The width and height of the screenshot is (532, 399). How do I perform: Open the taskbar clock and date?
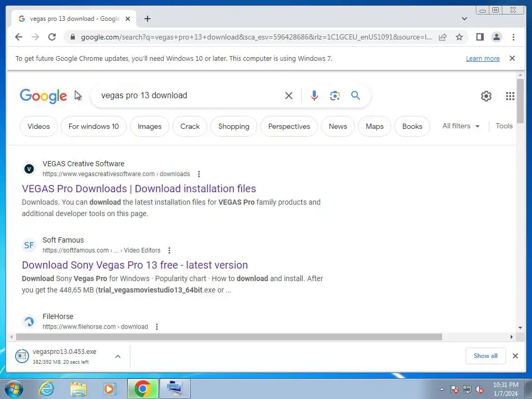(x=506, y=389)
